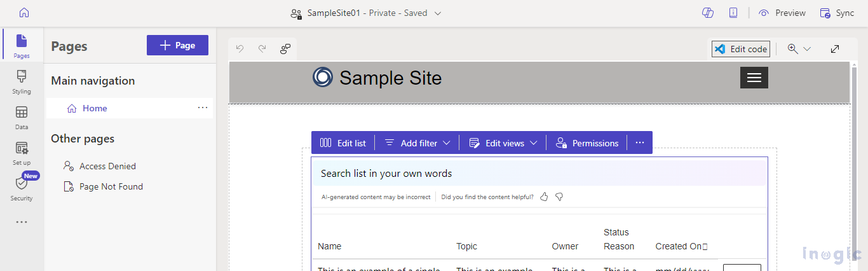Image resolution: width=868 pixels, height=271 pixels.
Task: Click the Search list input field
Action: [x=539, y=173]
